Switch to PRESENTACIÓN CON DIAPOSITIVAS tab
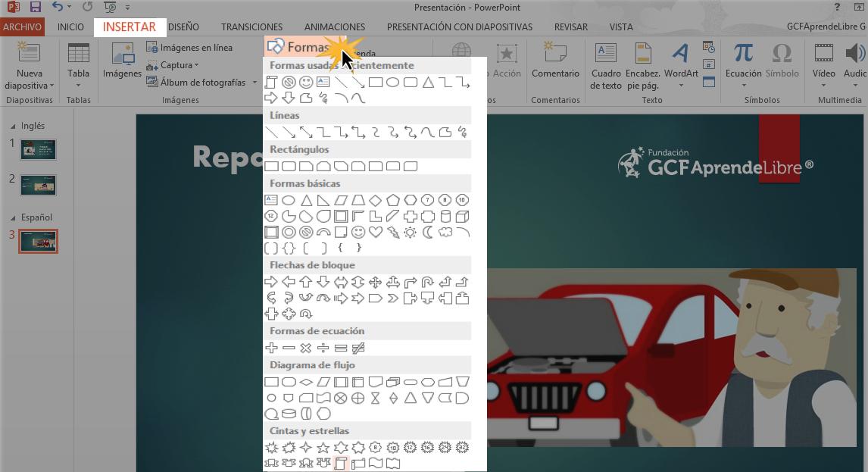Viewport: 868px width, 472px height. (x=460, y=27)
